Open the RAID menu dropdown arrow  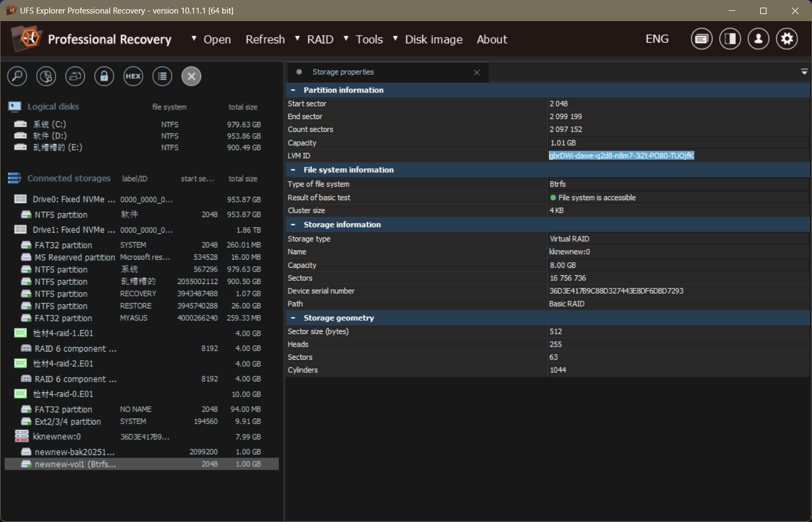(x=297, y=38)
